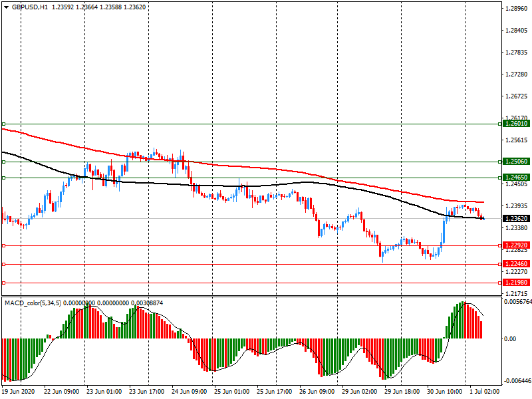Click the green 1.26010 level label
The height and width of the screenshot is (399, 532).
click(x=517, y=124)
